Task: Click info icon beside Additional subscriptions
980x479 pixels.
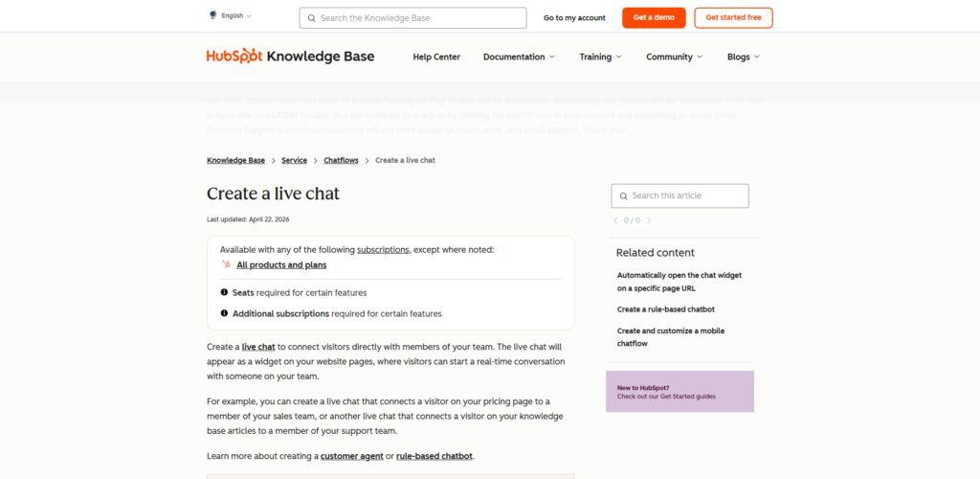Action: click(224, 313)
